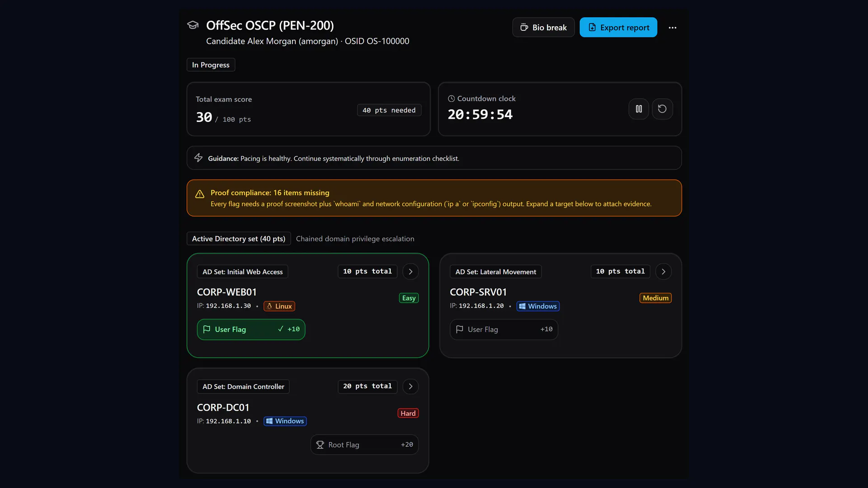This screenshot has width=868, height=488.
Task: Click the In Progress status badge
Action: pyautogui.click(x=211, y=65)
